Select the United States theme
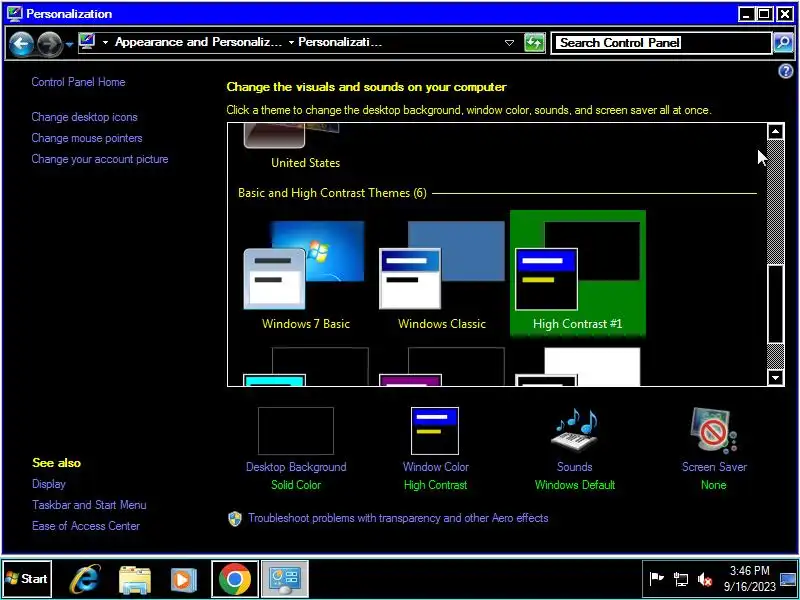800x600 pixels. click(305, 147)
